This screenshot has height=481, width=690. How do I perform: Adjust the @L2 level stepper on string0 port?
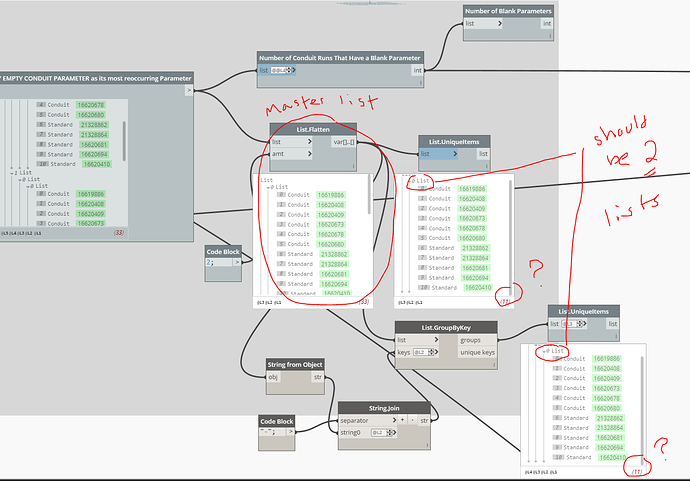tap(390, 433)
